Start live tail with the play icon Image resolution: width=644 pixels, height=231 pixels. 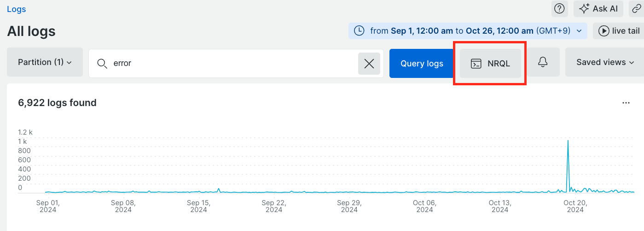[603, 31]
